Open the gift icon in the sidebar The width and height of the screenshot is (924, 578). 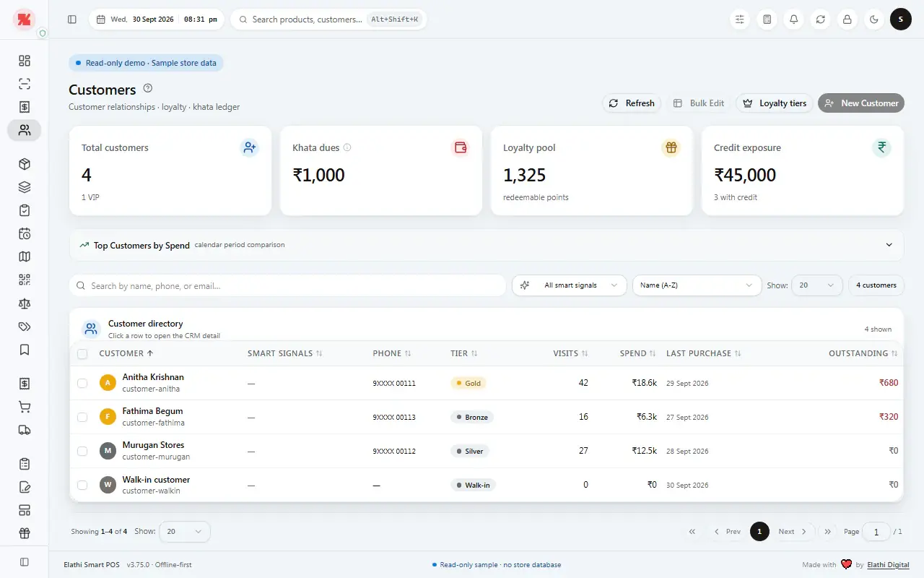pyautogui.click(x=25, y=534)
